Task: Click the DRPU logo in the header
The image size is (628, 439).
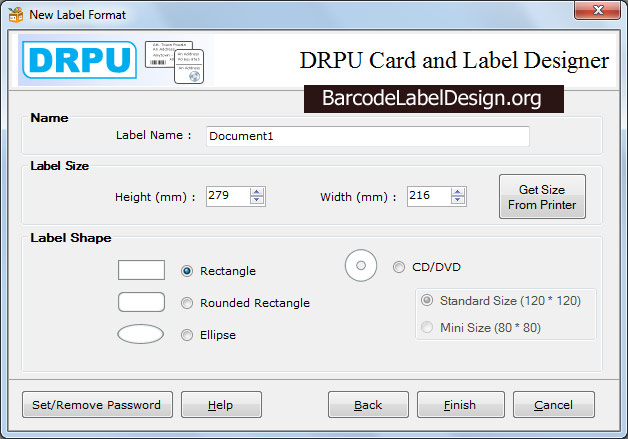Action: (79, 60)
